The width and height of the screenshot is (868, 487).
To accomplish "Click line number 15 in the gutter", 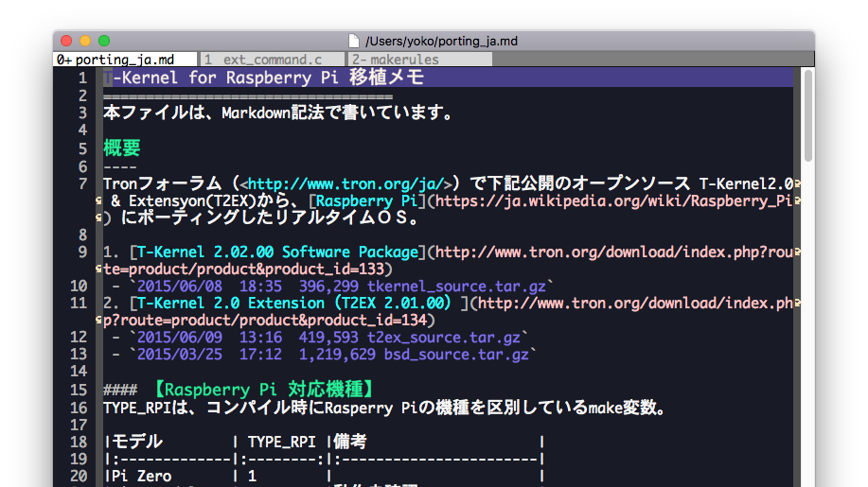I will [79, 390].
